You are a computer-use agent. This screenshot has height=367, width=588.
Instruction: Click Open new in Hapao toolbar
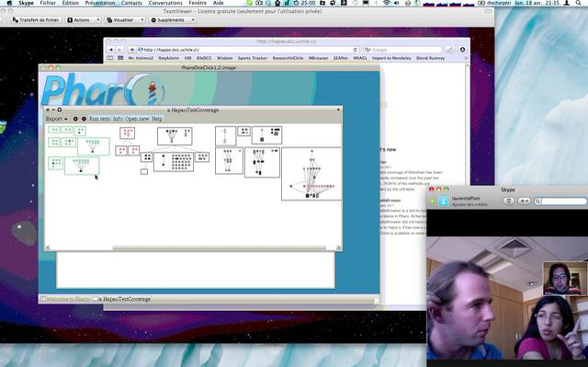pos(137,119)
